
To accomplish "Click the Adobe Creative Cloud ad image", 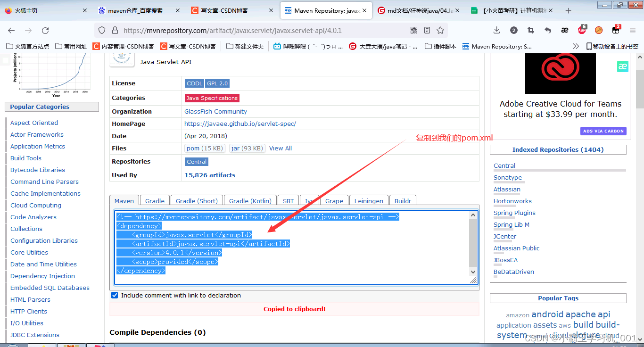I will [x=561, y=73].
